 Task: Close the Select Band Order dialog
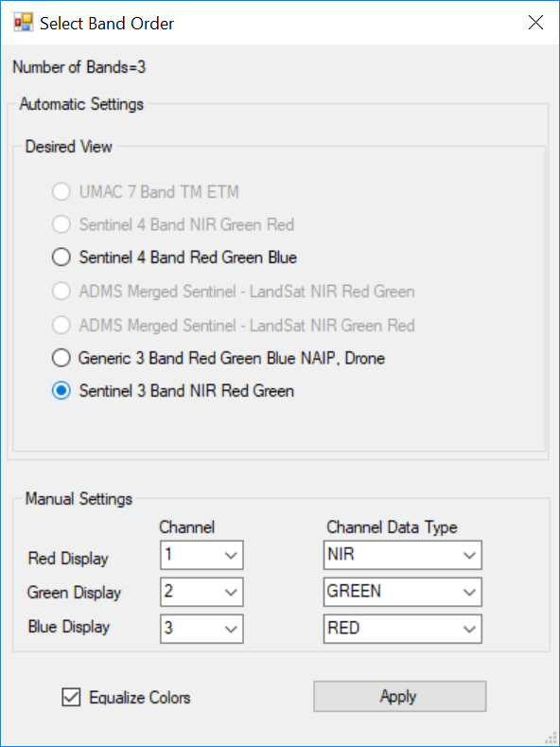(x=535, y=23)
